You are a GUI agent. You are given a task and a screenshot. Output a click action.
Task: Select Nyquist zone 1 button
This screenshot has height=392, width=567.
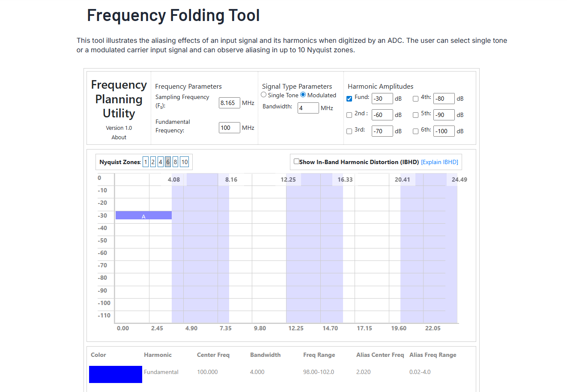tap(146, 162)
